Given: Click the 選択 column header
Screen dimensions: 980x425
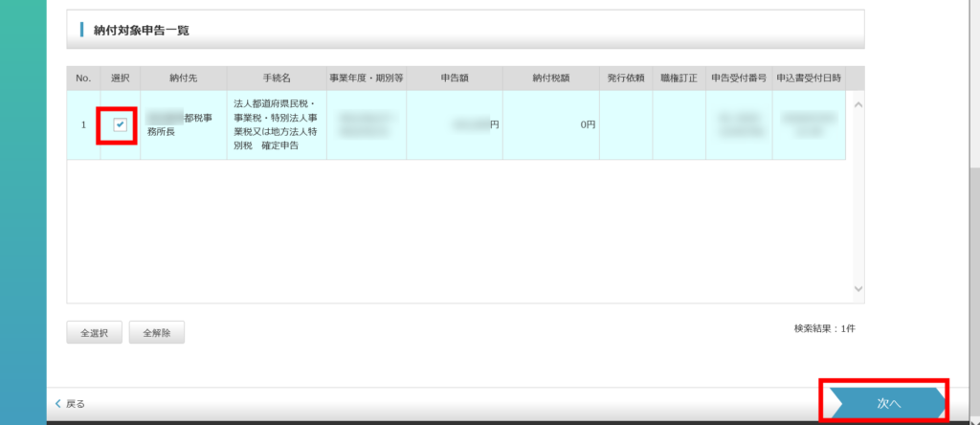Looking at the screenshot, I should tap(121, 78).
